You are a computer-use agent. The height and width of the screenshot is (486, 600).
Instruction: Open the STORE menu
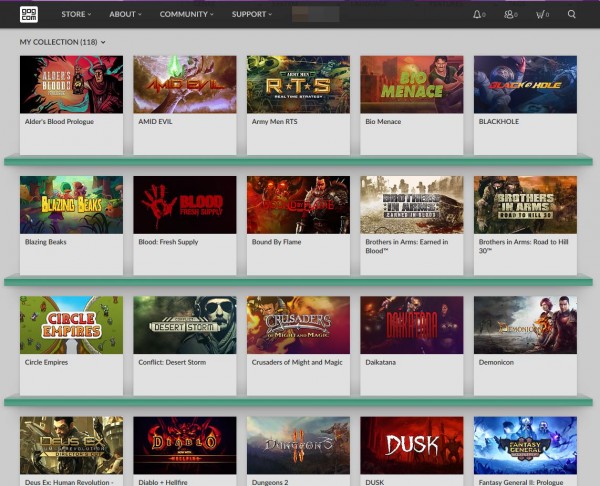[76, 14]
